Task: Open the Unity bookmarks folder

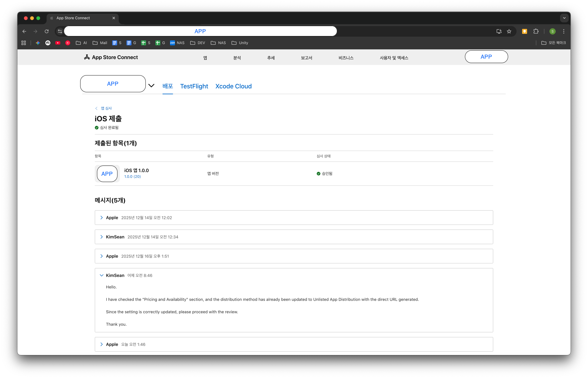Action: pyautogui.click(x=240, y=43)
